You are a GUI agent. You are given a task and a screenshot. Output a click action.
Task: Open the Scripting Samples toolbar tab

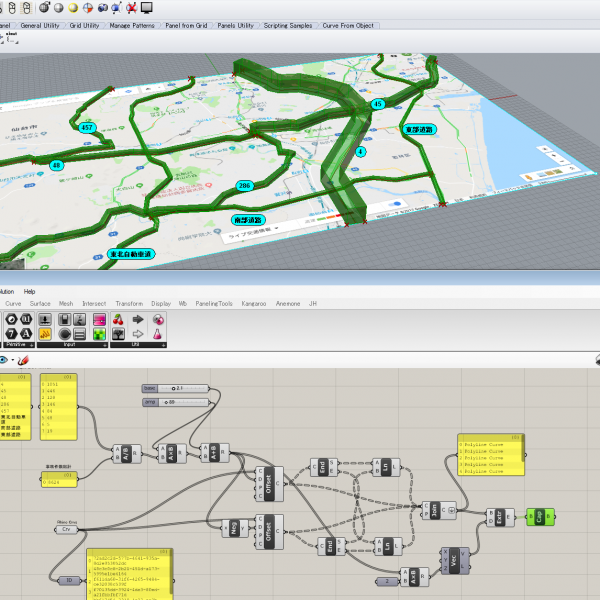(288, 26)
